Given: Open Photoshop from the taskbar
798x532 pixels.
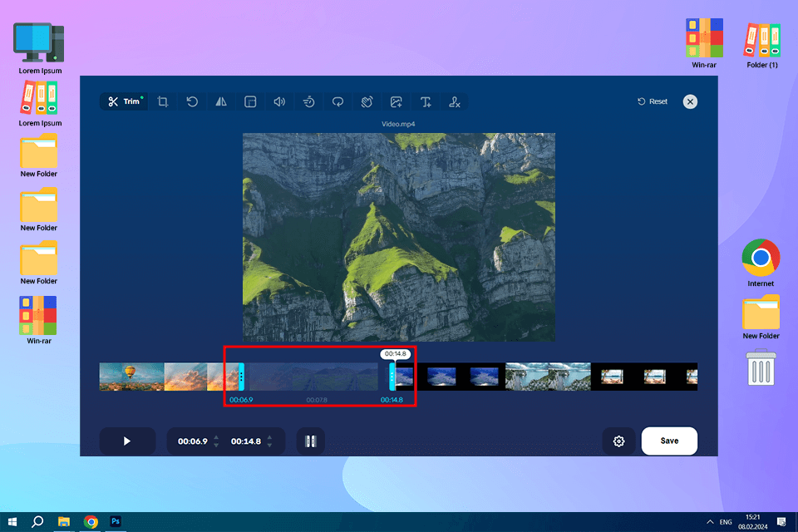Looking at the screenshot, I should [x=116, y=521].
